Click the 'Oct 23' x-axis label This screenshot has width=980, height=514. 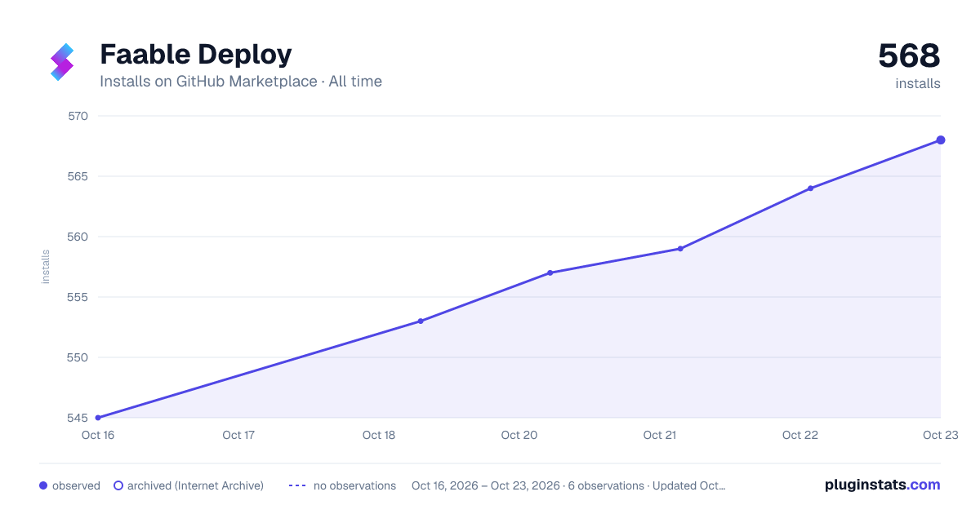click(x=940, y=435)
